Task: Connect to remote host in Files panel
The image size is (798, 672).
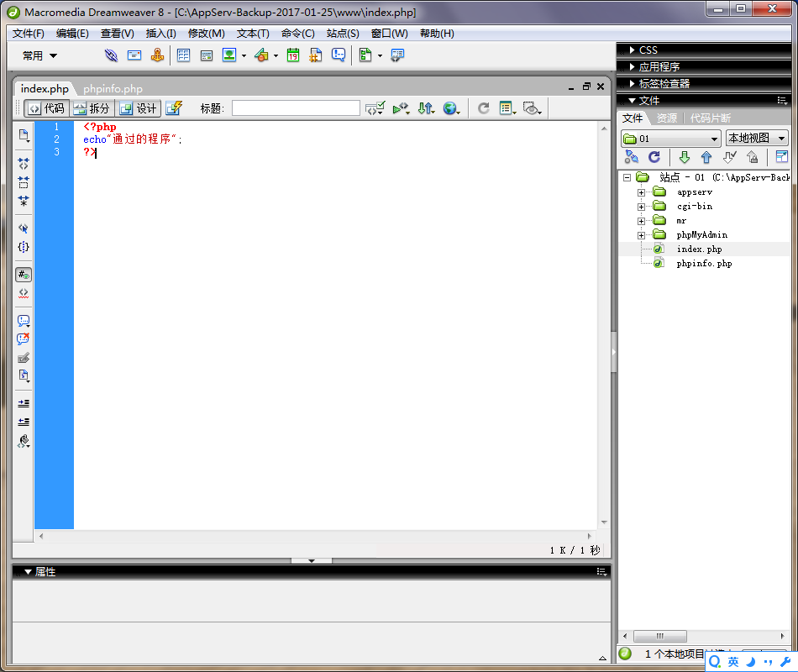Action: [632, 157]
